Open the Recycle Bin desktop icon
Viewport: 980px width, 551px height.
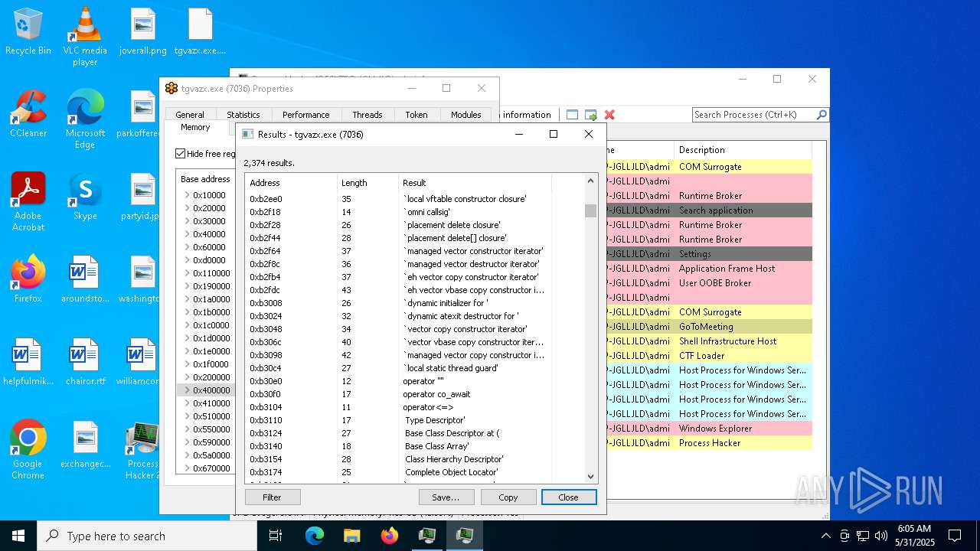click(x=28, y=31)
